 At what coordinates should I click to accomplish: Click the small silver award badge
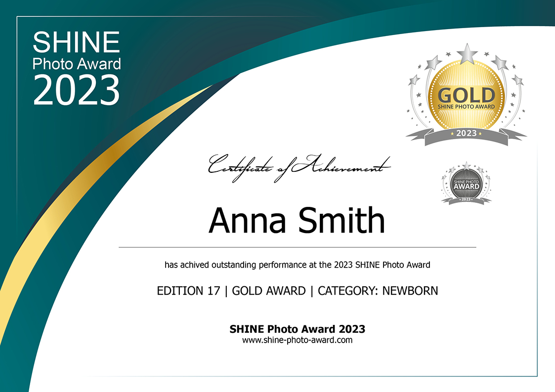point(466,183)
